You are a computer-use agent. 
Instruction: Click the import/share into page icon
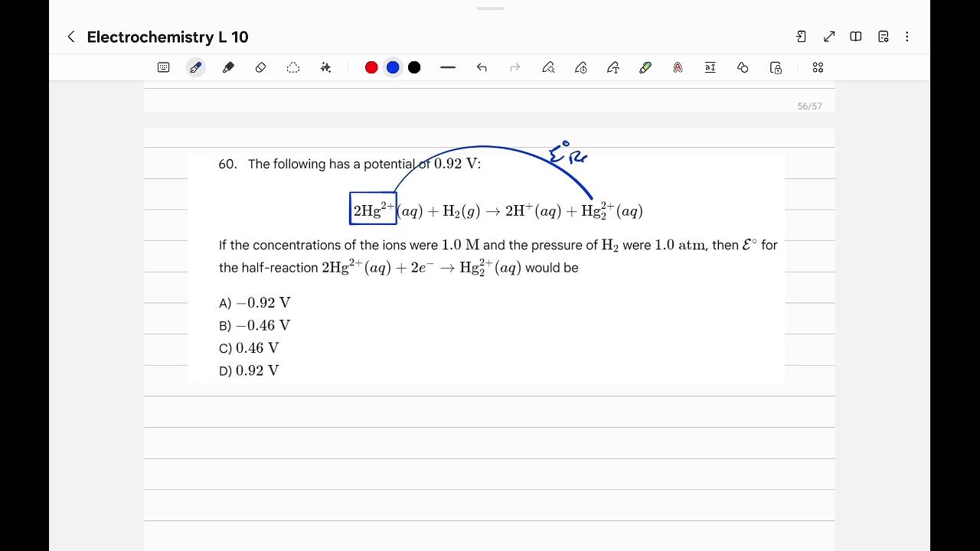[x=802, y=37]
